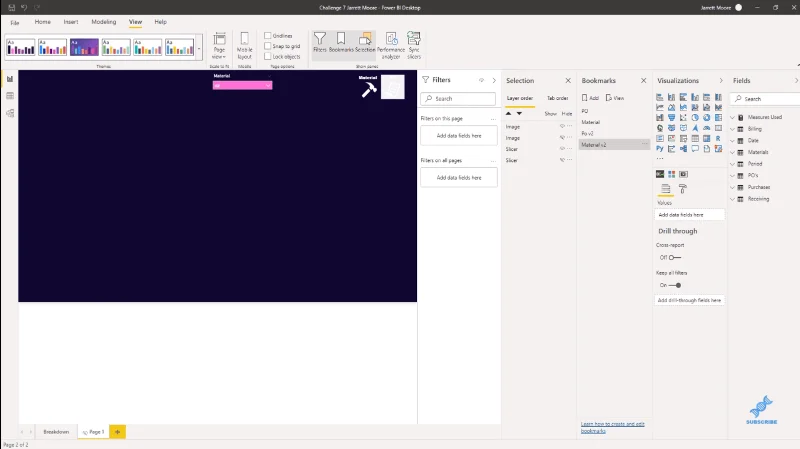Move layer up with up arrow

tap(508, 113)
